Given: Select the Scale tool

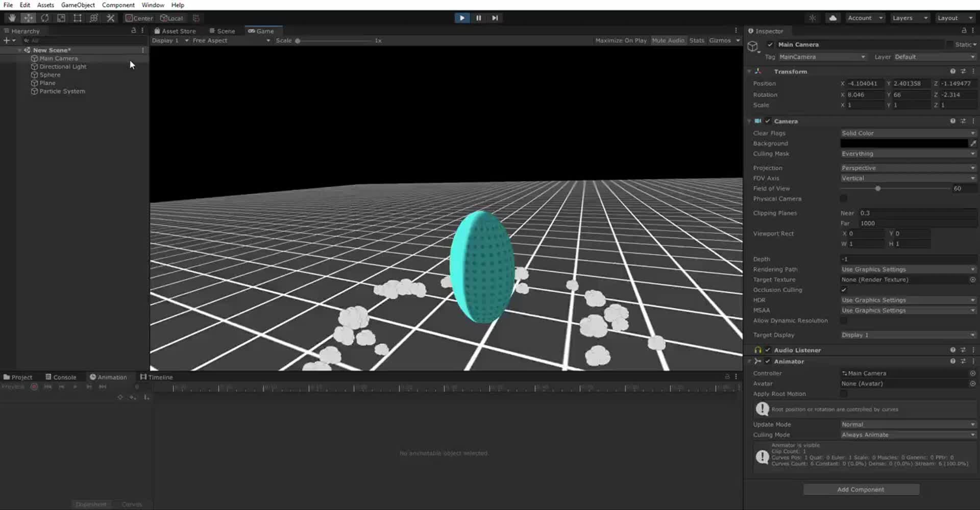Looking at the screenshot, I should click(61, 18).
